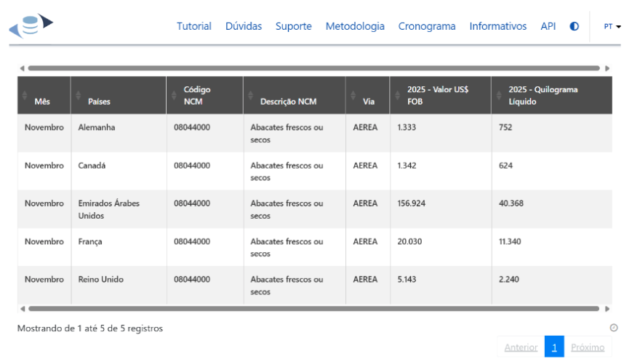
Task: Open the API link
Action: pyautogui.click(x=548, y=26)
